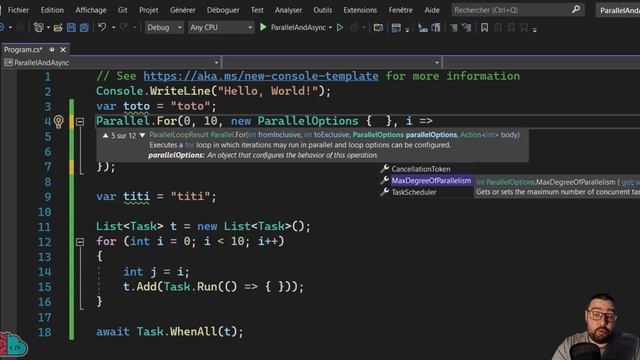Switch to the Program.cs tab

coord(23,49)
